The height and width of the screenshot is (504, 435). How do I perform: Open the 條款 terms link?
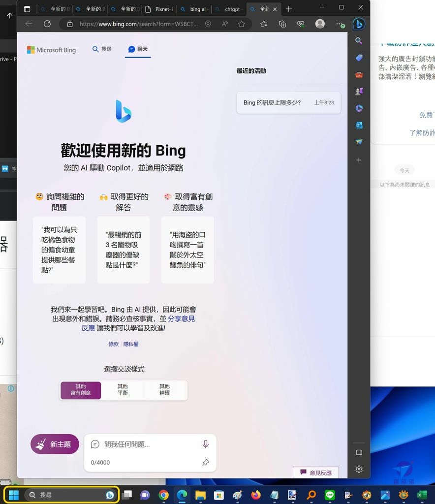point(113,344)
